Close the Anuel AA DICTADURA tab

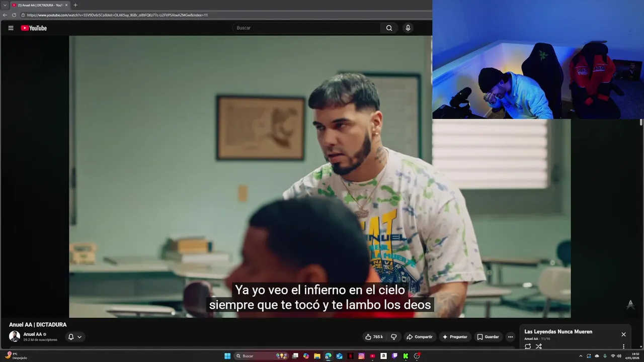66,5
